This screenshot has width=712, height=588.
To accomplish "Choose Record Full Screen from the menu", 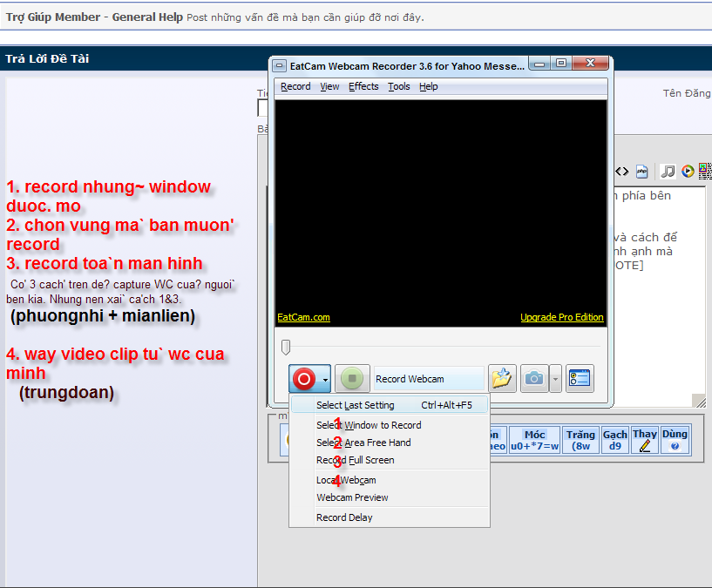I will (x=356, y=460).
